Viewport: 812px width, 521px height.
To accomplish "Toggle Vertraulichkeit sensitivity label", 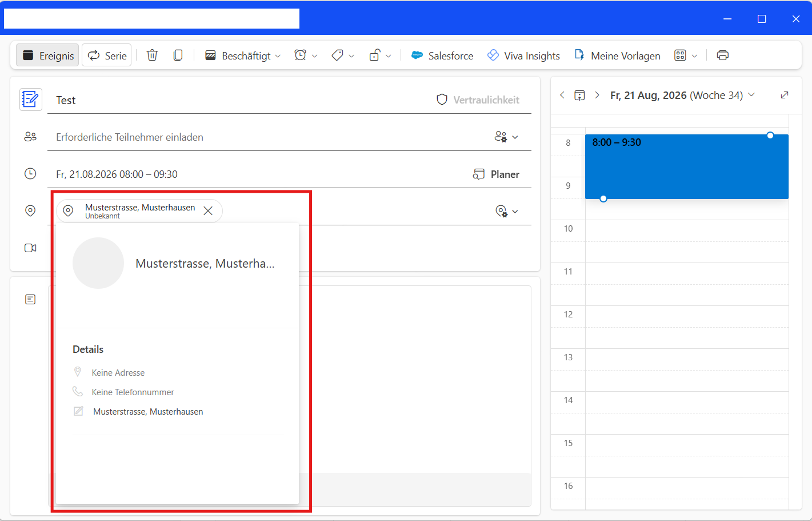I will click(478, 100).
